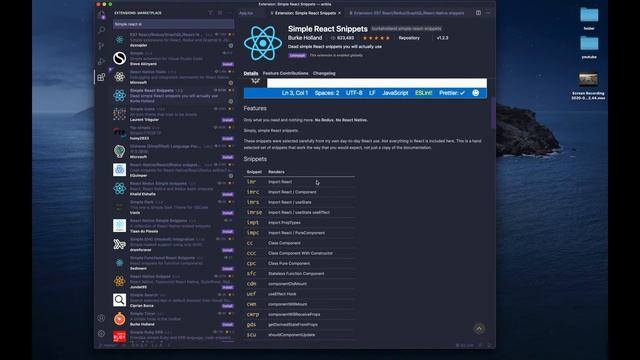
Task: Click the Features heading
Action: [255, 108]
